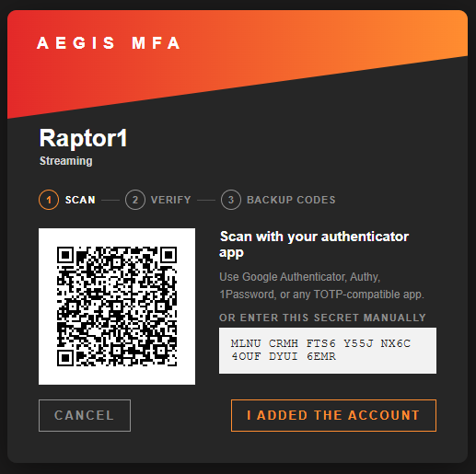Click the QR code image
Viewport: 476px width, 474px height.
(x=117, y=306)
